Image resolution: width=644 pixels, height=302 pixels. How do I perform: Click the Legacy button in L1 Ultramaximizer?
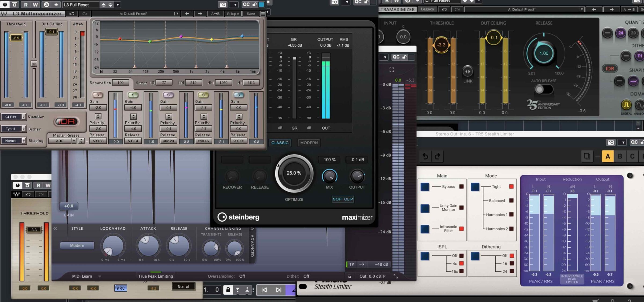pyautogui.click(x=427, y=9)
